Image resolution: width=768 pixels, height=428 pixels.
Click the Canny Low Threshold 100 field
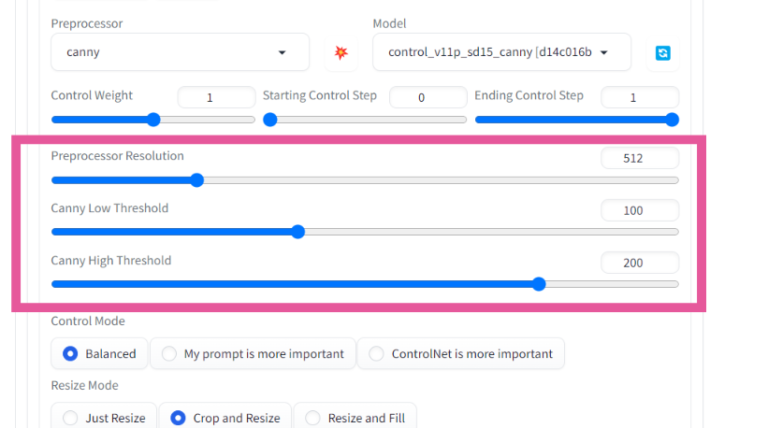[639, 210]
